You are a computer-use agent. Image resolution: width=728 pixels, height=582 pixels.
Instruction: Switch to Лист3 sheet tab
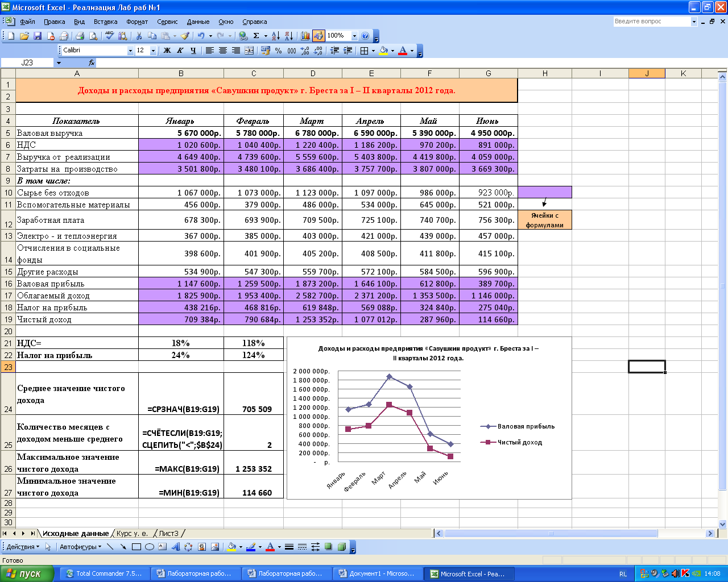click(168, 533)
